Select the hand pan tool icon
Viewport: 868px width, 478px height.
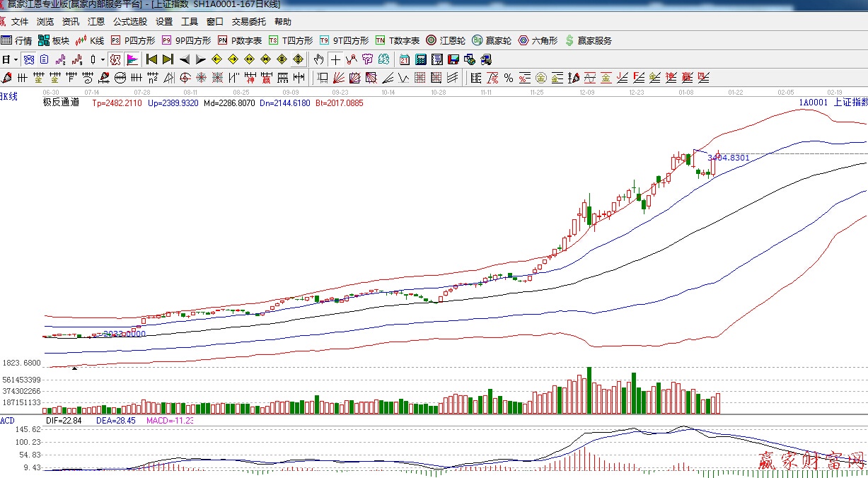click(319, 59)
